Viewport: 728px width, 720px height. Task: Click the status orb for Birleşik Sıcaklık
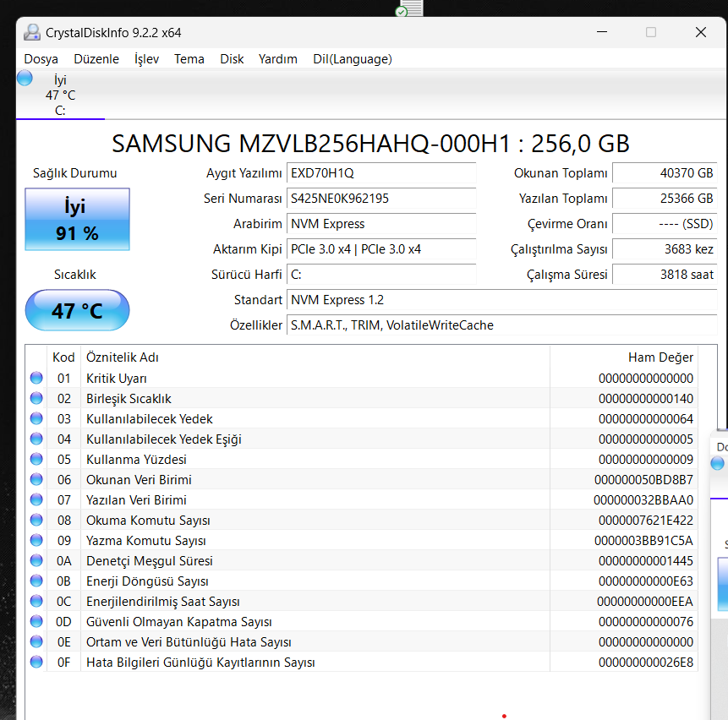point(36,398)
